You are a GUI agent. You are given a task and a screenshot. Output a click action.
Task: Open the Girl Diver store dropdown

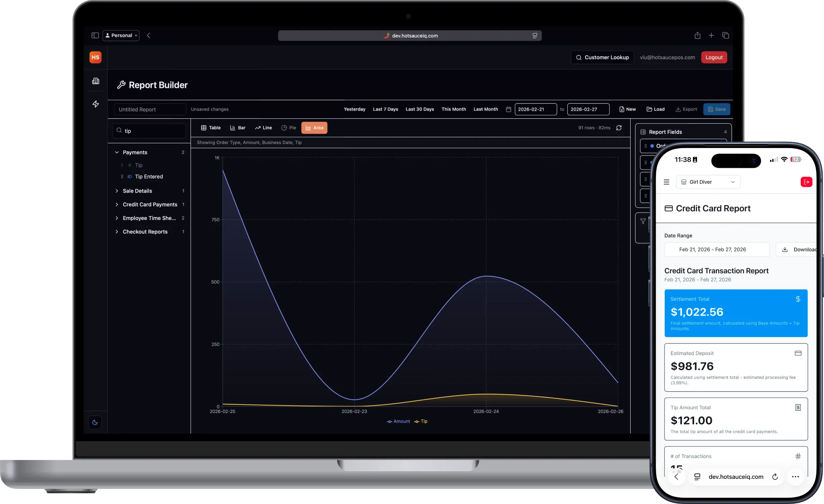click(708, 182)
